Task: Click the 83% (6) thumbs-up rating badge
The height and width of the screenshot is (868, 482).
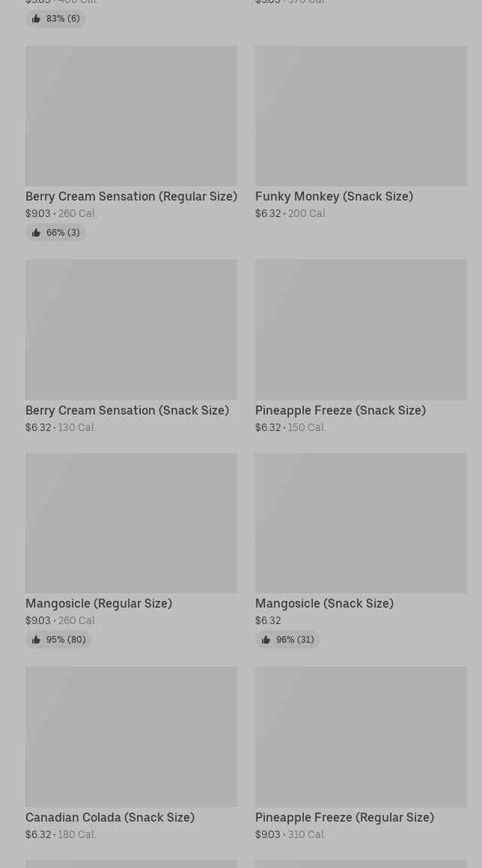Action: pos(55,18)
